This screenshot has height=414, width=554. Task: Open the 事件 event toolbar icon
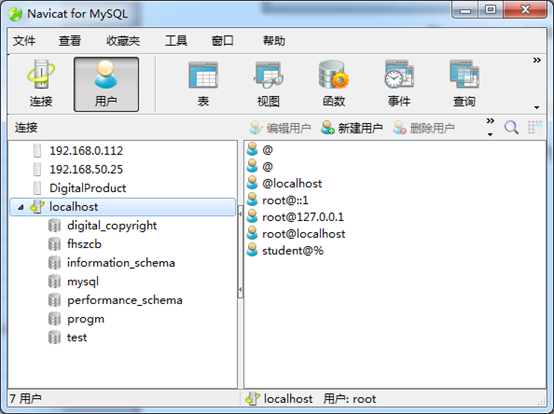[399, 84]
